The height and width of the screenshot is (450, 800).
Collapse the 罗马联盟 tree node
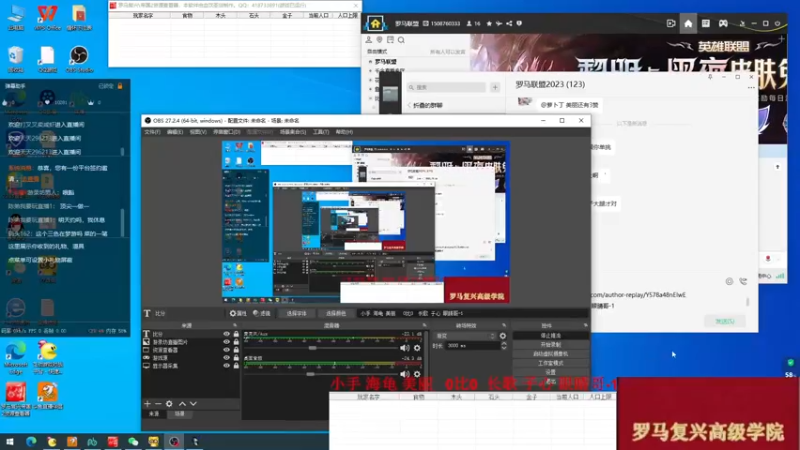[370, 62]
